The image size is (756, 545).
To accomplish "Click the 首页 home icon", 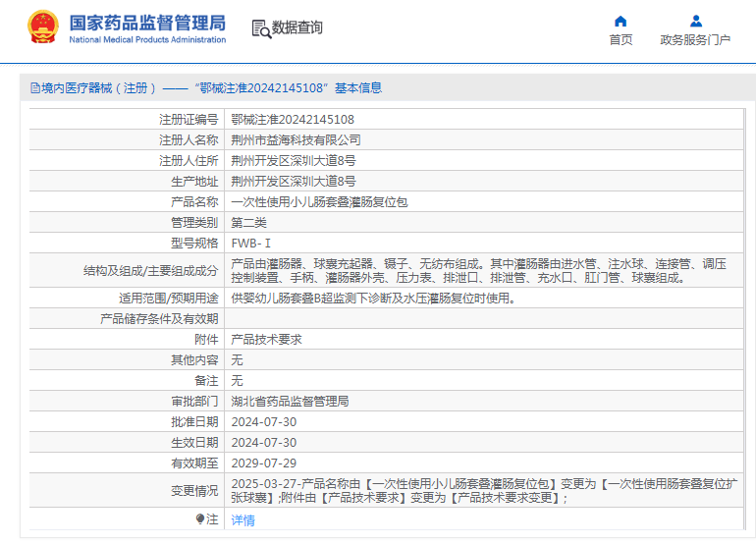I will click(x=621, y=22).
